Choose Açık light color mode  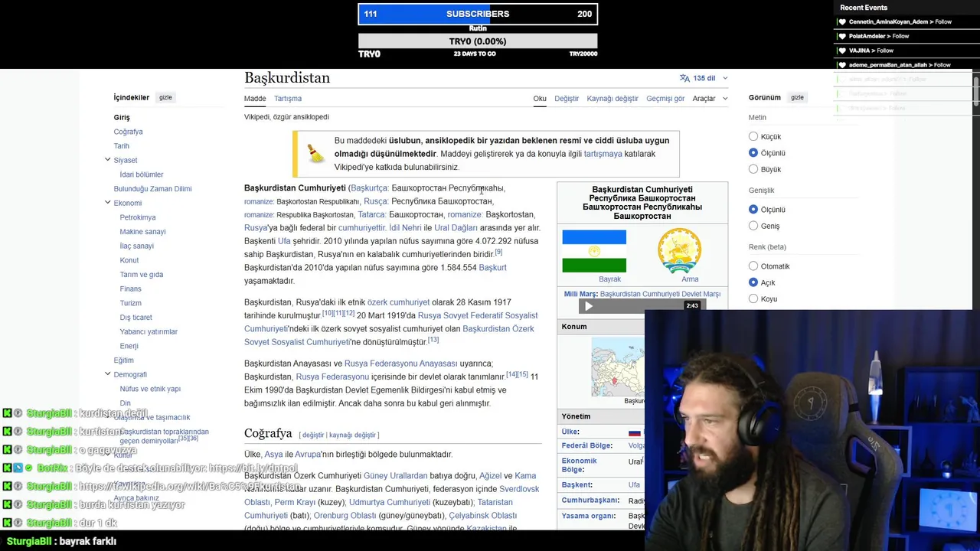pyautogui.click(x=753, y=282)
